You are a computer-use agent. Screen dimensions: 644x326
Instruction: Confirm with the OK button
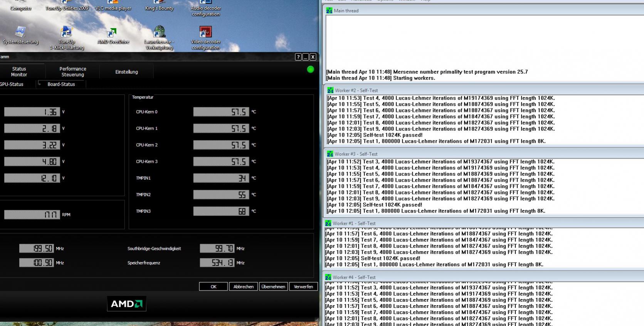pyautogui.click(x=214, y=287)
